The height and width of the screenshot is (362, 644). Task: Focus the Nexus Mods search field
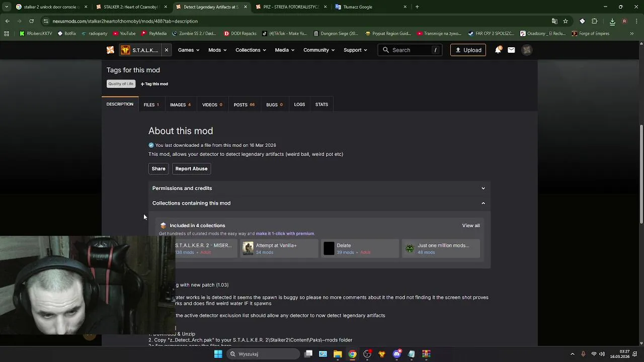coord(410,50)
